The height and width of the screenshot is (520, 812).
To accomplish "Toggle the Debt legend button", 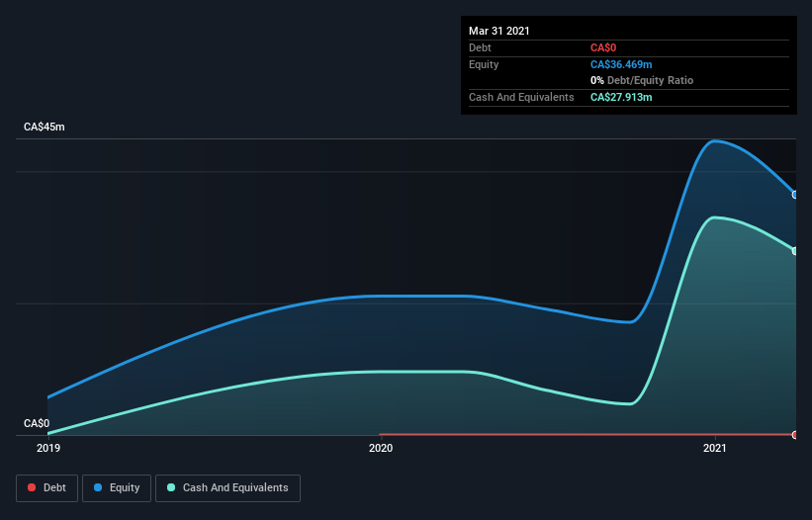I will click(47, 488).
